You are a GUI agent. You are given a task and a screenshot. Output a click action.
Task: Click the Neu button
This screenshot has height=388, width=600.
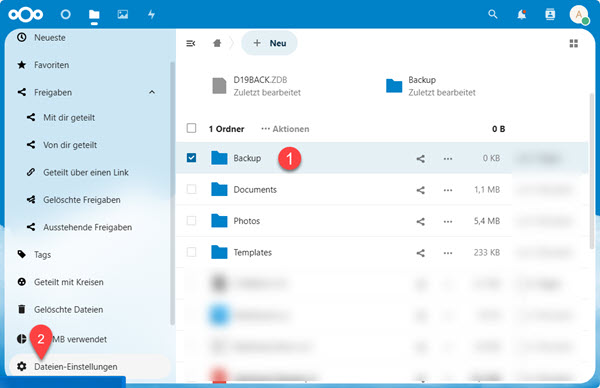click(269, 43)
